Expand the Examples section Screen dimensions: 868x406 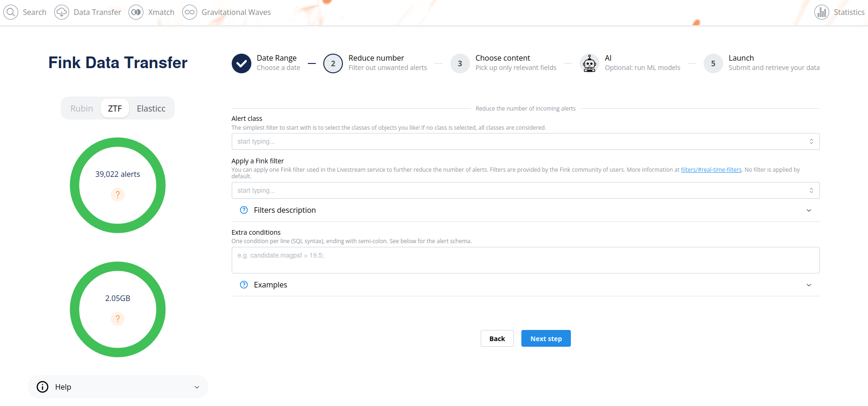coord(526,285)
